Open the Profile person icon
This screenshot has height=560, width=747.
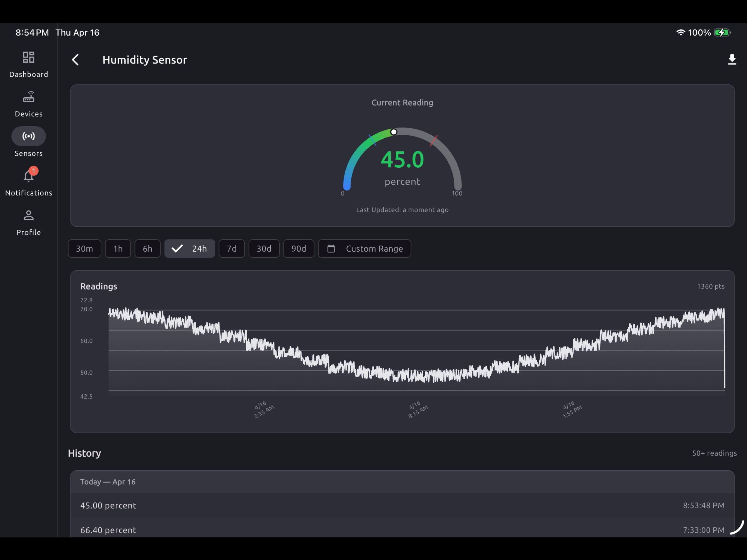(x=28, y=215)
